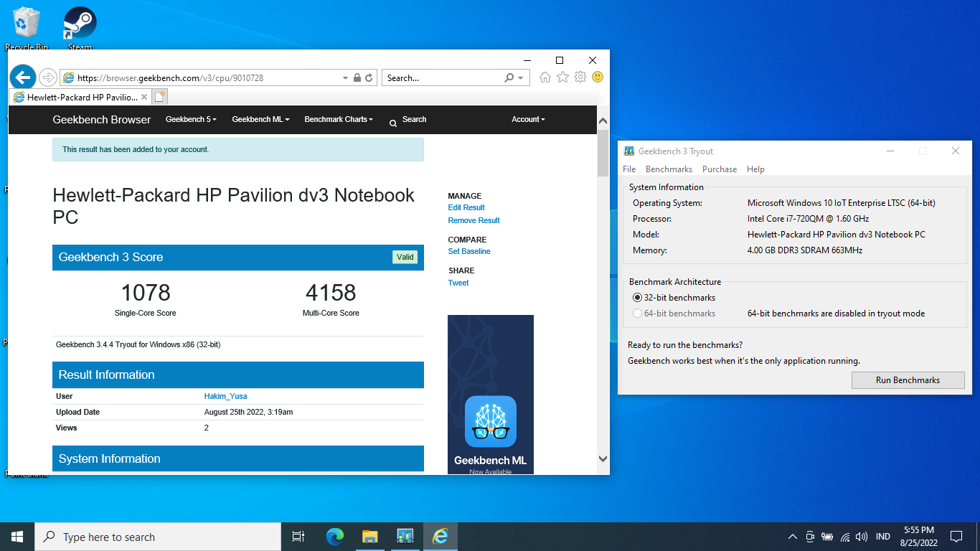Open Favorites star icon
This screenshot has width=980, height=551.
point(563,77)
